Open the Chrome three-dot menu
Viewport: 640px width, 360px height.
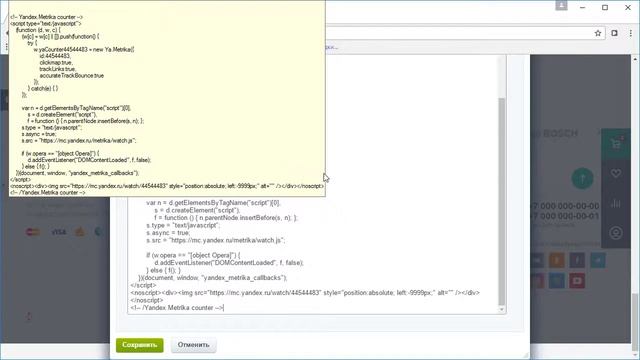tap(631, 33)
